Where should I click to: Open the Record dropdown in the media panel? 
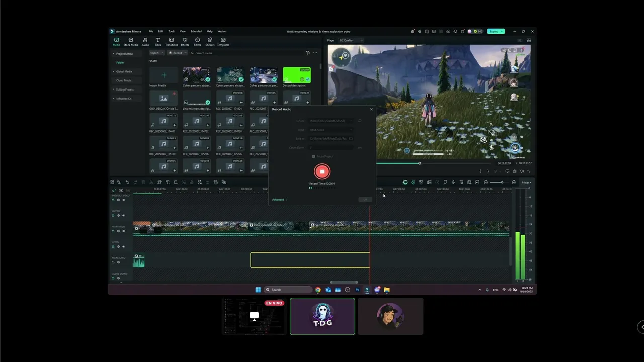click(178, 53)
